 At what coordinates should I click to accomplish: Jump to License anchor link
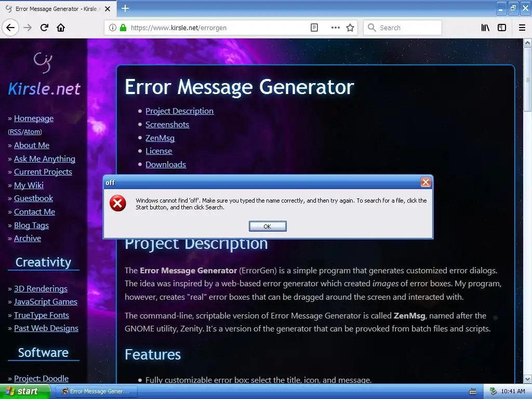pyautogui.click(x=158, y=151)
